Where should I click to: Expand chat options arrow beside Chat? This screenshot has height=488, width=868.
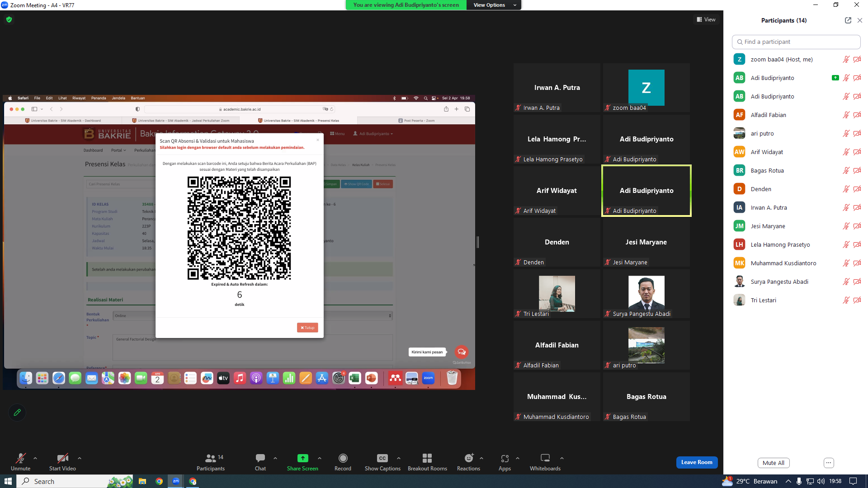(275, 458)
